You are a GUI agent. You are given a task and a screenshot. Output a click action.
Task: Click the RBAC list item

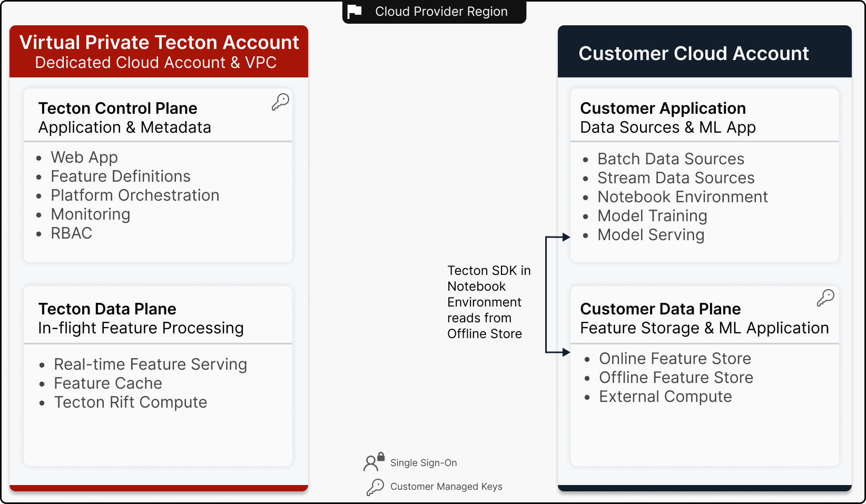(72, 233)
